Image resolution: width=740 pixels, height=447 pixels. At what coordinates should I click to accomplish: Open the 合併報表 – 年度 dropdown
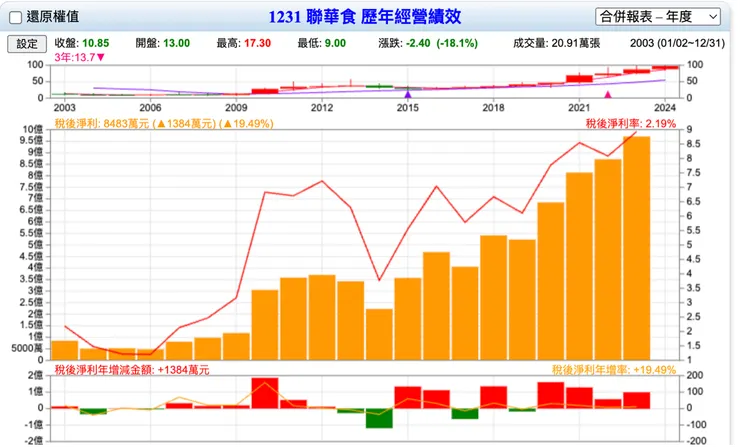tap(658, 17)
